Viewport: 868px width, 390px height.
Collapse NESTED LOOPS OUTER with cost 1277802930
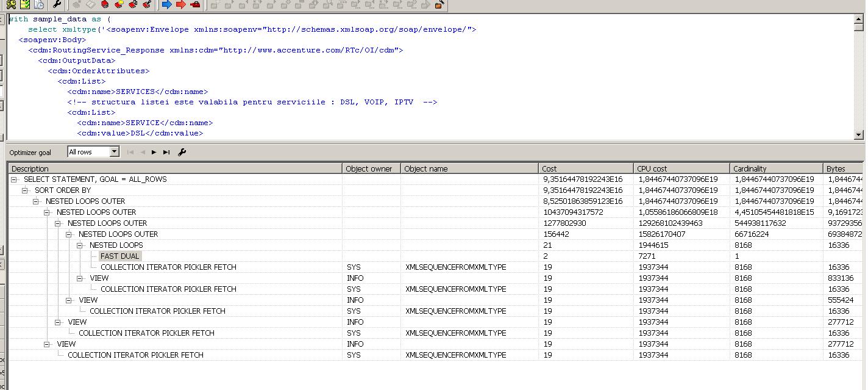(59, 223)
